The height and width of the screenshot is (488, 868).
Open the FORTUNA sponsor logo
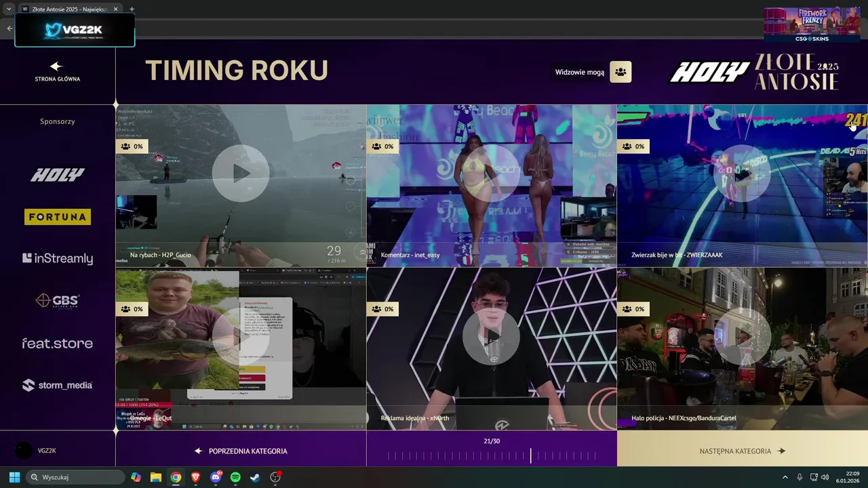click(x=58, y=217)
